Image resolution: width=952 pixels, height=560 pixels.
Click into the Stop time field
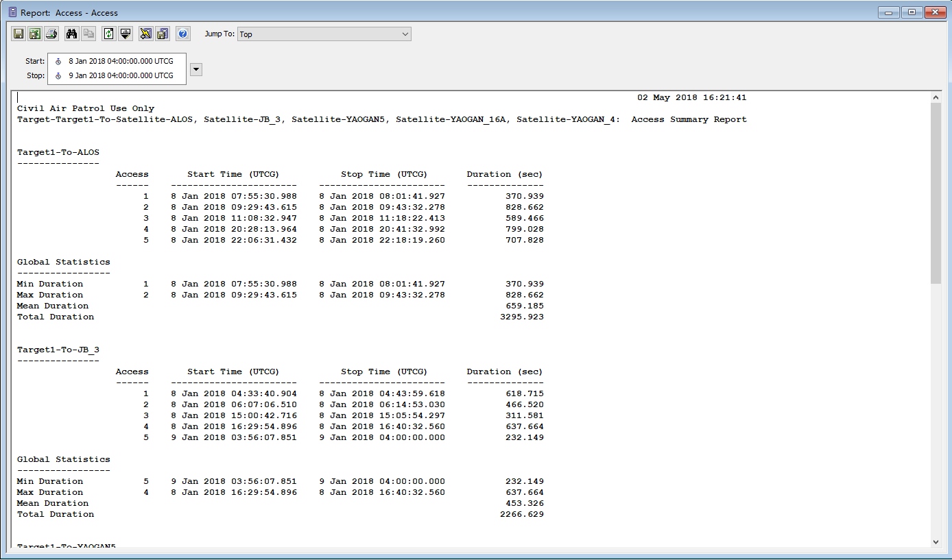121,76
